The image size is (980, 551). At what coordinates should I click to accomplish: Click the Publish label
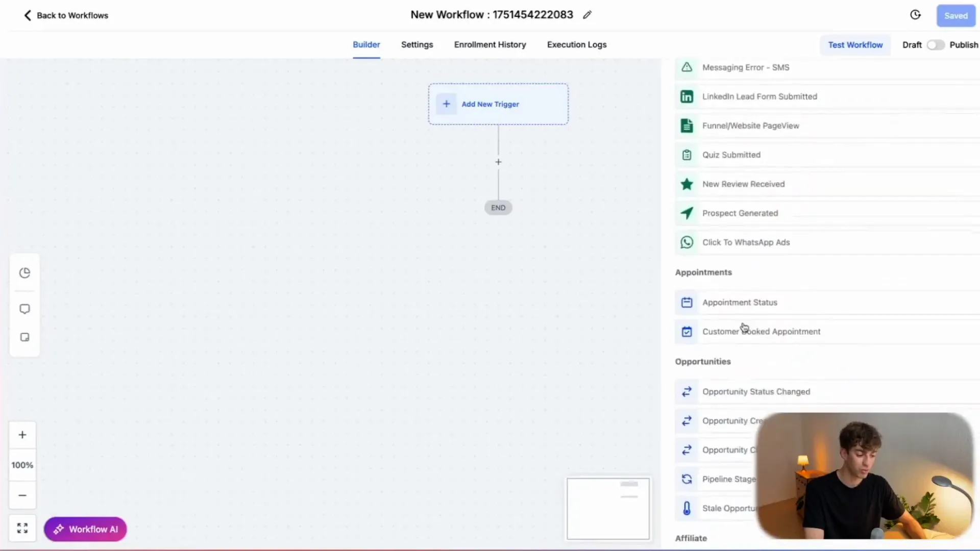[x=964, y=45]
